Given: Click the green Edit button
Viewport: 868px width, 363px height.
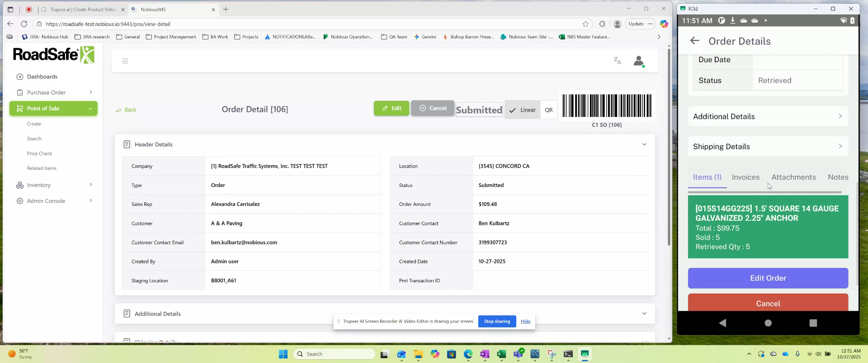Looking at the screenshot, I should click(392, 108).
